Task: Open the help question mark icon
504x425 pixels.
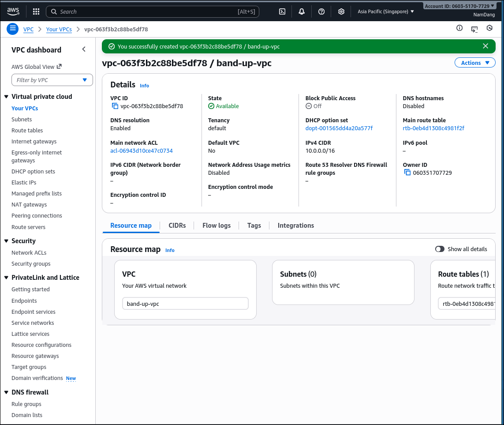Action: 321,12
